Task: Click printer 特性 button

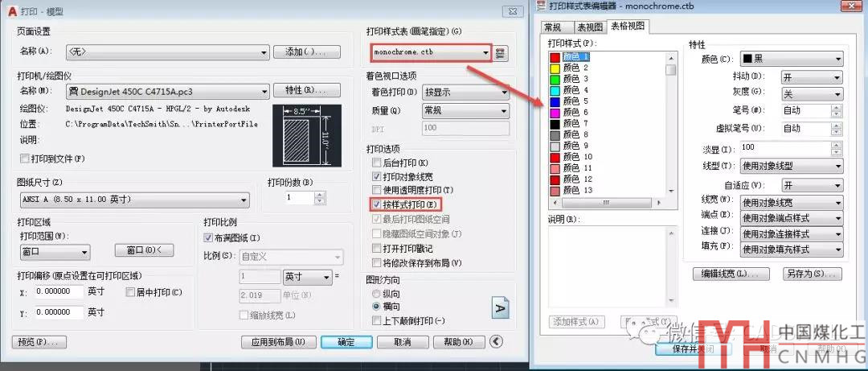Action: pyautogui.click(x=307, y=90)
